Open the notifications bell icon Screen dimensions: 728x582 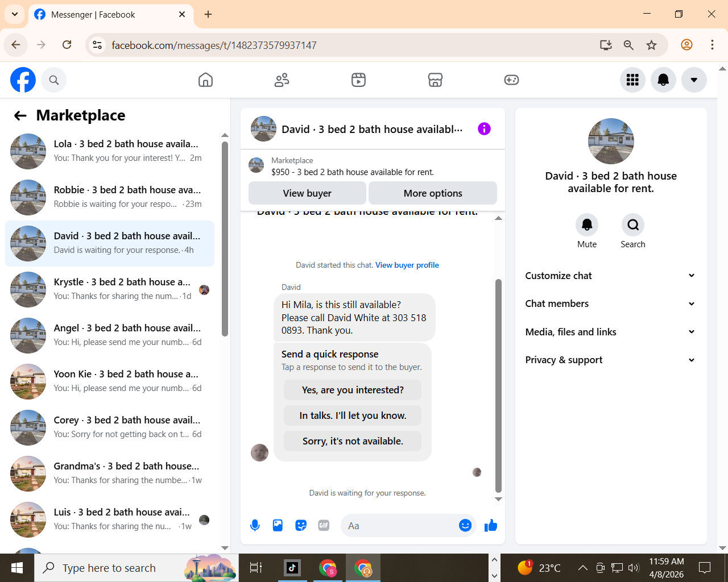coord(663,80)
